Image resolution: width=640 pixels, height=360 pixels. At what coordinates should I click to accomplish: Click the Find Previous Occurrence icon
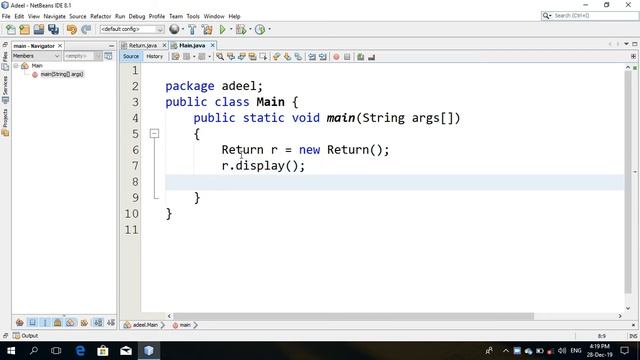pyautogui.click(x=231, y=57)
